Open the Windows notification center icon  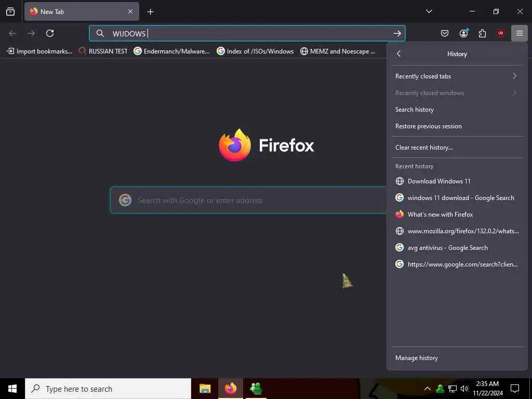515,389
